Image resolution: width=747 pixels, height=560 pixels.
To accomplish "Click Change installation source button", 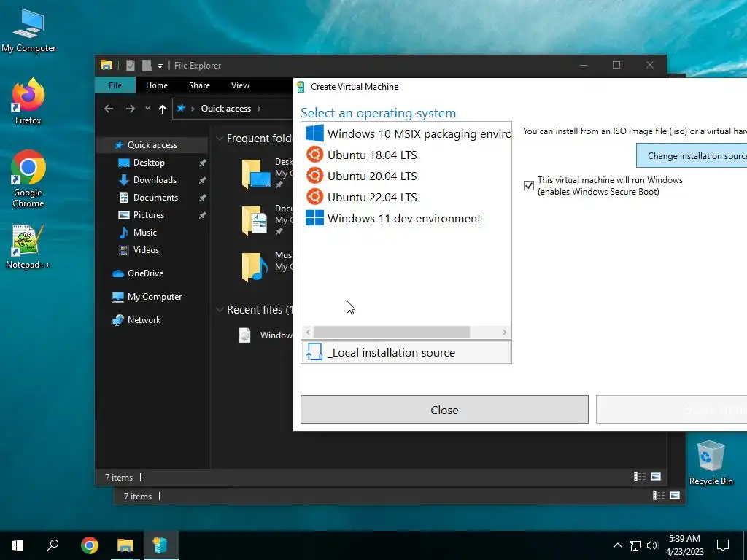I will [692, 156].
